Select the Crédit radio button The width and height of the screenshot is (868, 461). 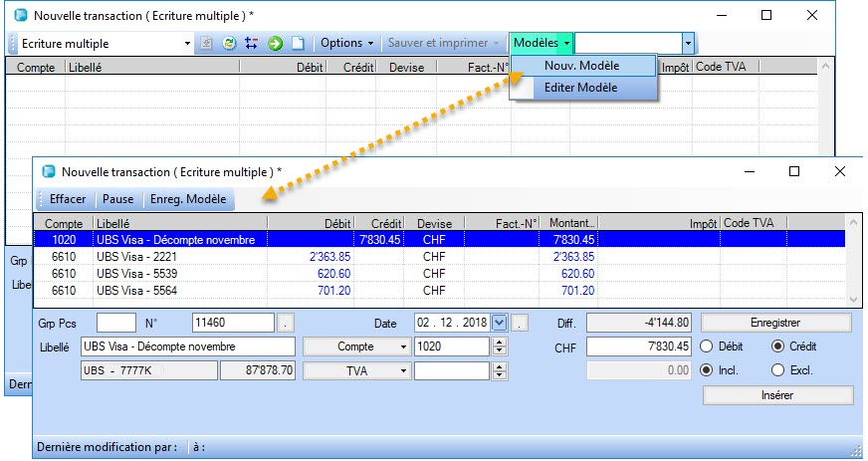pos(778,346)
